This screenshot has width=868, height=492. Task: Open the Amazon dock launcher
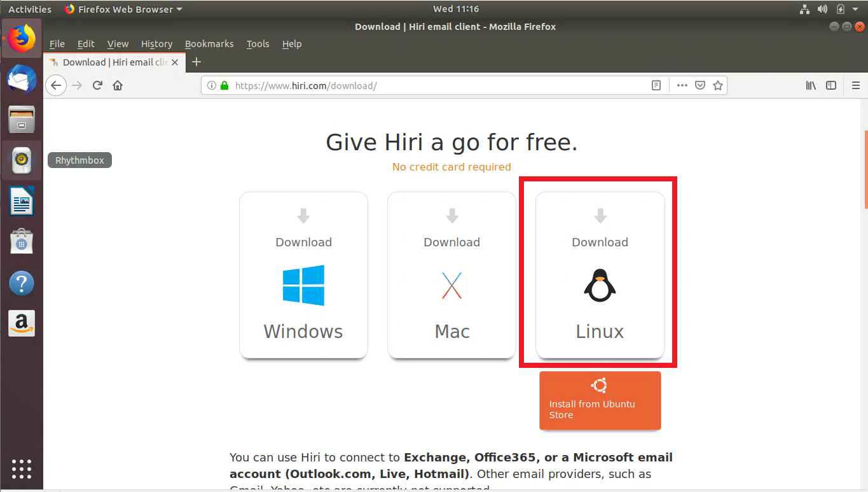[x=22, y=324]
